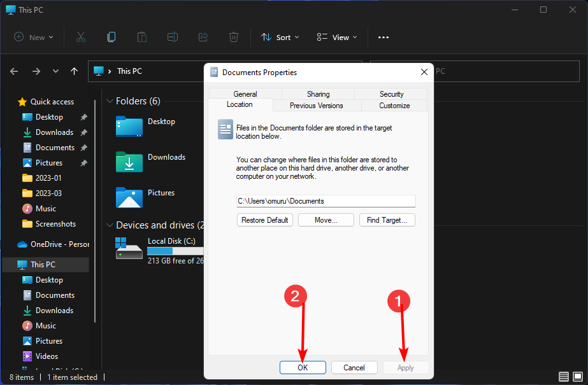Click the Delete trash icon in toolbar

[234, 37]
